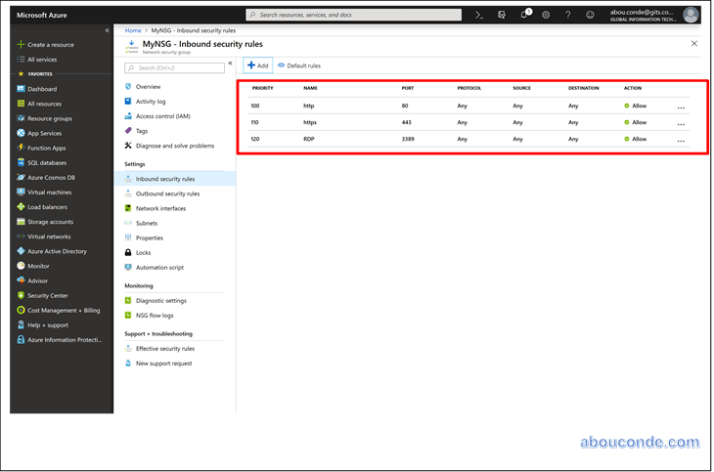Open Cloud Shell icon in top bar
Image resolution: width=714 pixels, height=472 pixels.
coord(480,15)
